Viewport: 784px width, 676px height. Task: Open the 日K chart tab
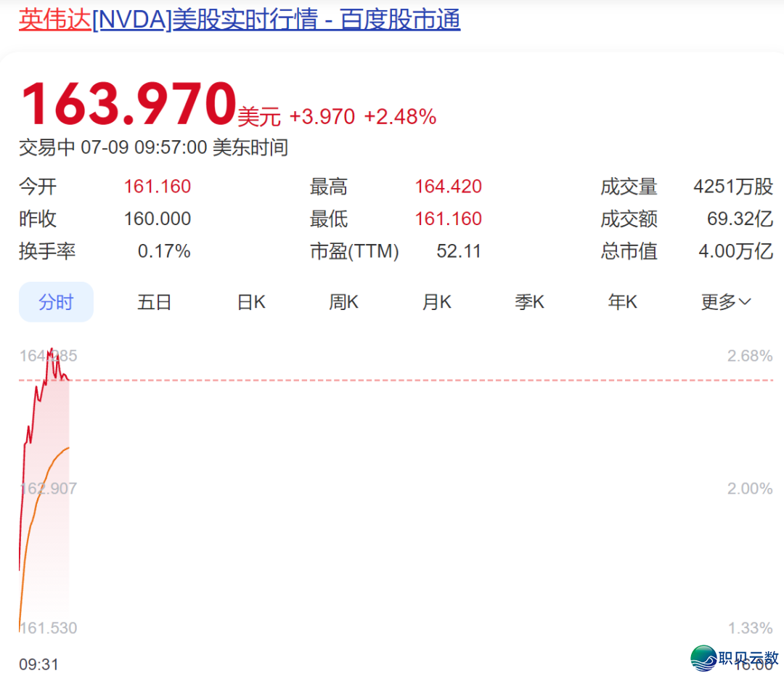click(251, 302)
